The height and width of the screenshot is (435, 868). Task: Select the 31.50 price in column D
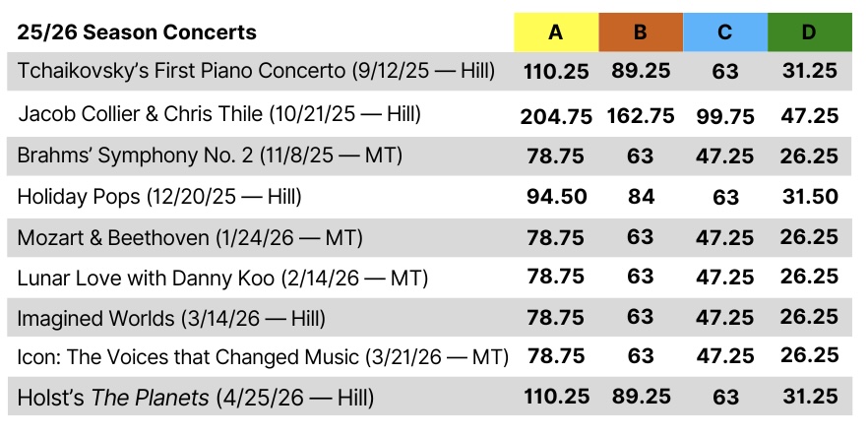click(809, 197)
